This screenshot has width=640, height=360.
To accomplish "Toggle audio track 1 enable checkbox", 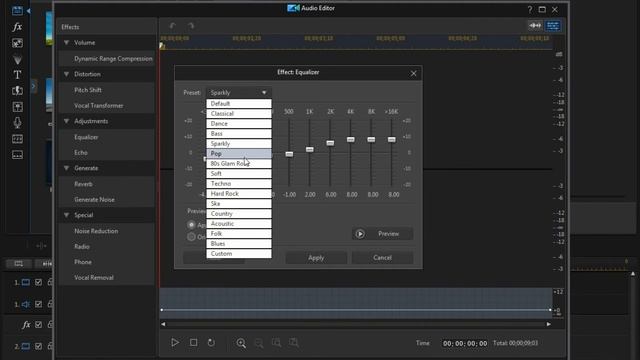I will [38, 304].
